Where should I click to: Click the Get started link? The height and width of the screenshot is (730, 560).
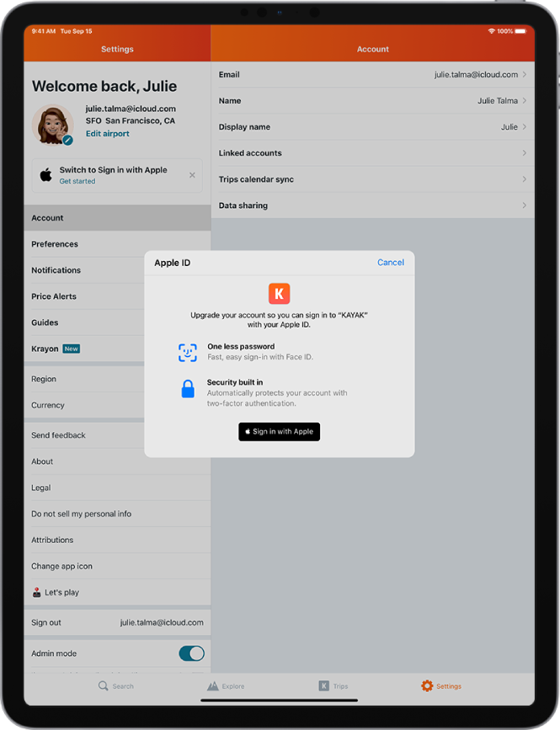point(77,181)
